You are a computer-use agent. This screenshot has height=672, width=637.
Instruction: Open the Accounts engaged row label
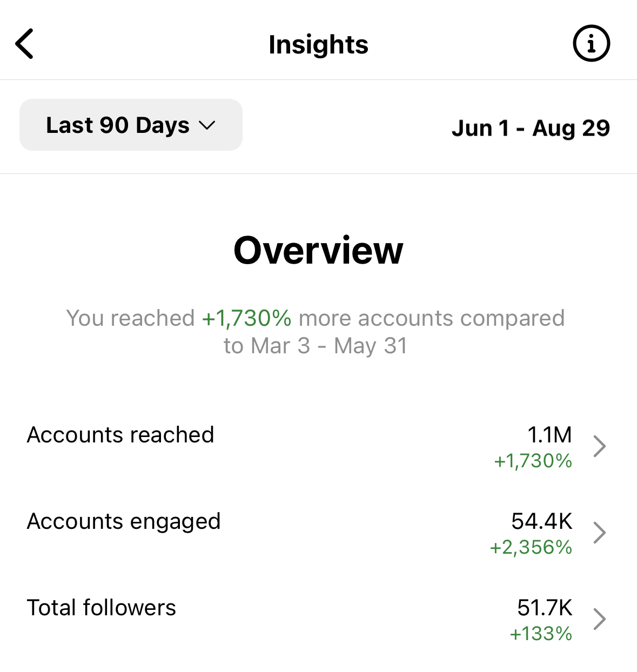coord(124,521)
